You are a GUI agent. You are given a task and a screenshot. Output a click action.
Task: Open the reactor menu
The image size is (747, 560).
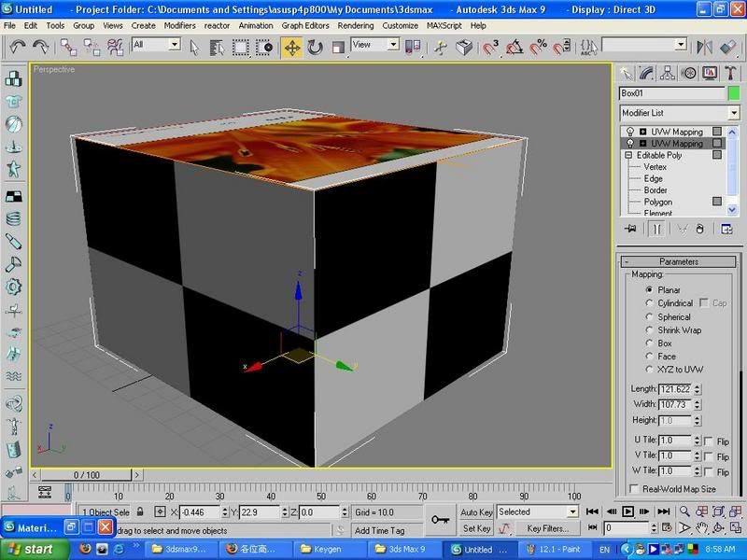(217, 26)
